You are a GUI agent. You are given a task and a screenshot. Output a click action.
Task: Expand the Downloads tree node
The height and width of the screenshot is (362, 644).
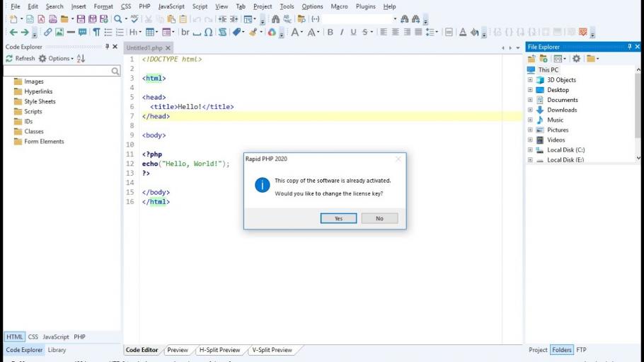530,110
